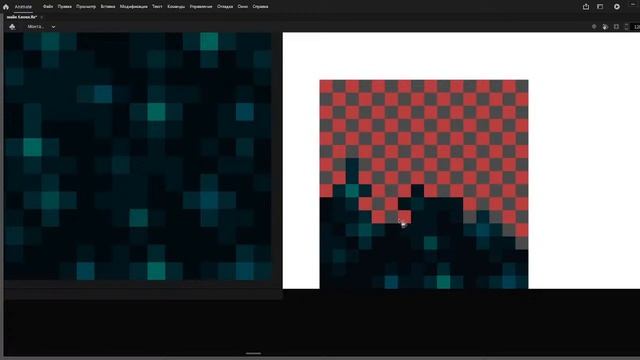Open the edit symbols icon
640x360 pixels.
click(605, 27)
